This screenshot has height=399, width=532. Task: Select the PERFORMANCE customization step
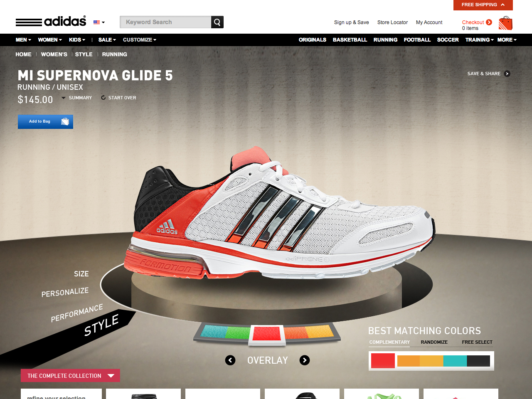[x=77, y=313]
